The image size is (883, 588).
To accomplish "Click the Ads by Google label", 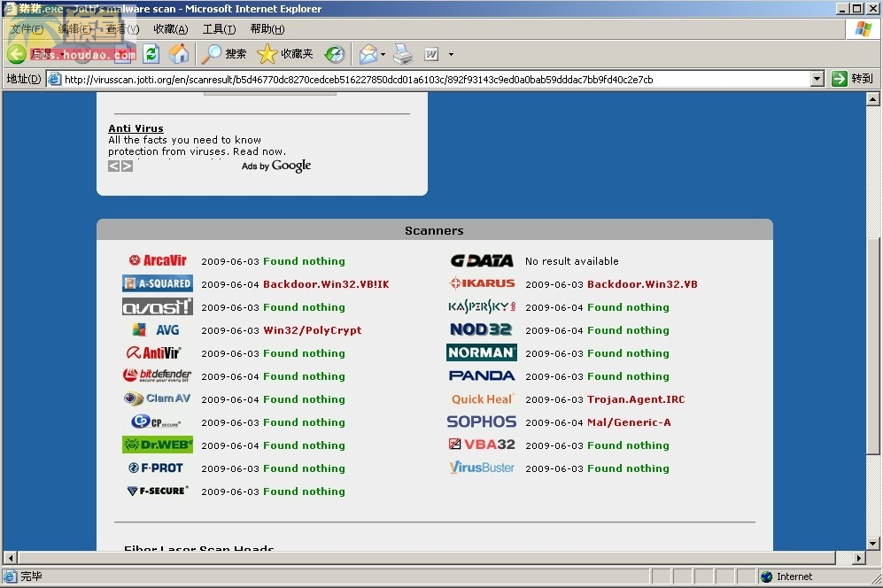I will click(276, 166).
